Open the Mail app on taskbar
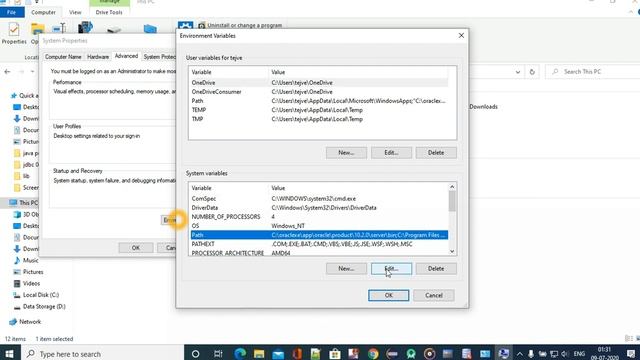Image resolution: width=640 pixels, height=360 pixels. point(278,354)
